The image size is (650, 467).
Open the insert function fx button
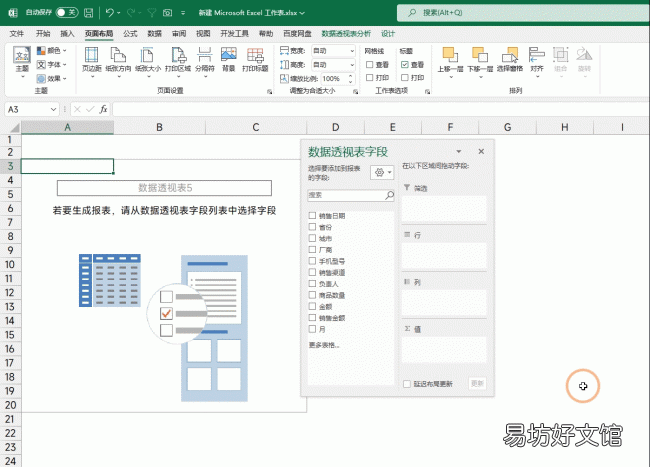click(x=103, y=109)
